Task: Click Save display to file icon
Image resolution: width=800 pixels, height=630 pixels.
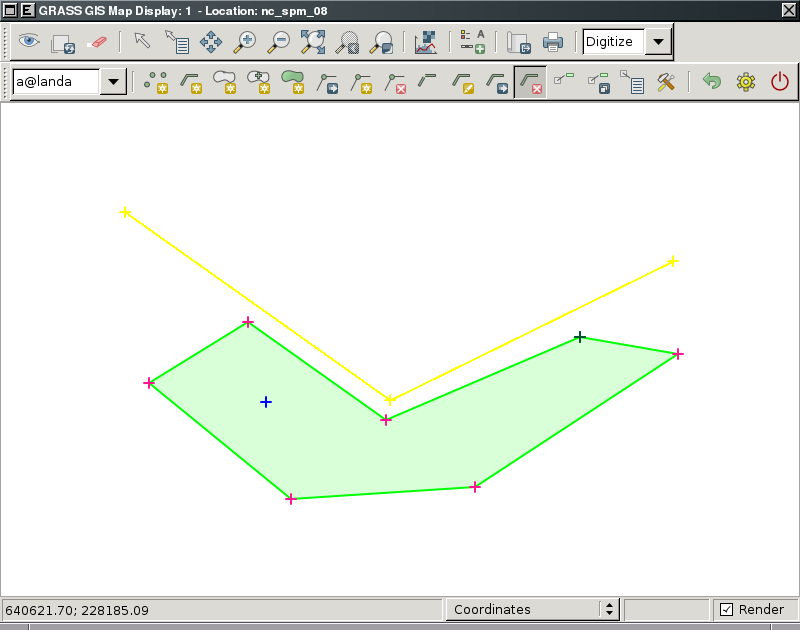Action: [x=519, y=43]
